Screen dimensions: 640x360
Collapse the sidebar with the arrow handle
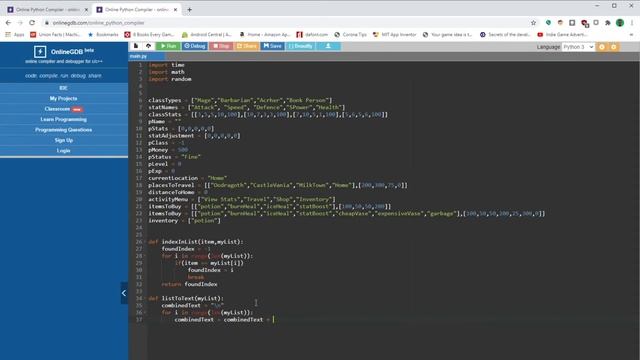click(x=124, y=293)
